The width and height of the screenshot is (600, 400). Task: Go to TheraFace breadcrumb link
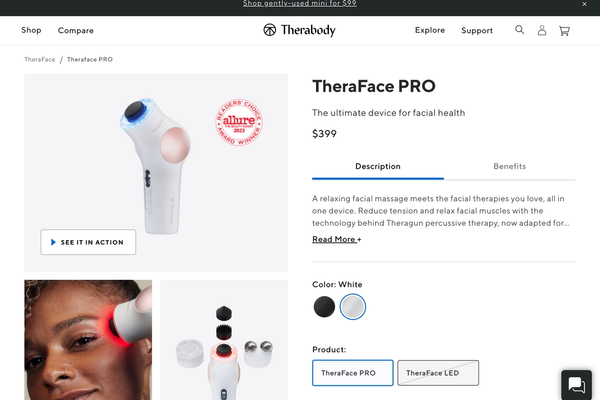click(40, 59)
